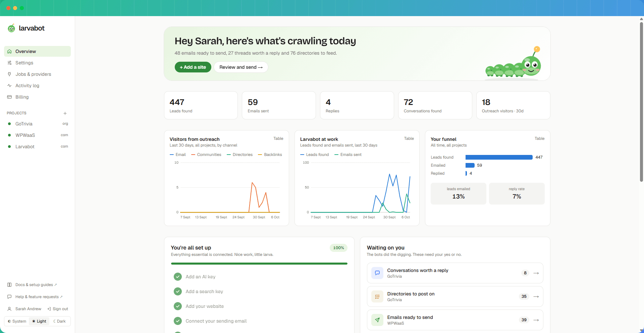Screen dimensions: 644x333
Task: Open Settings from the sidebar
Action: (37, 63)
